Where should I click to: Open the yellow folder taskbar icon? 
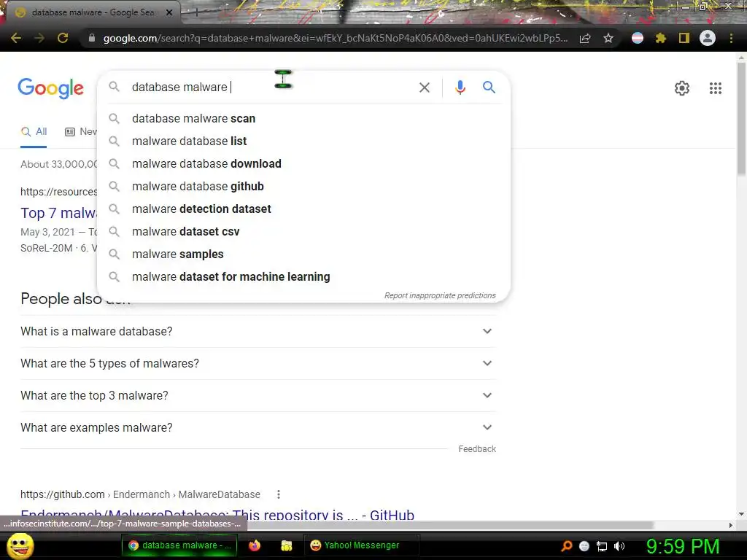[x=286, y=545]
